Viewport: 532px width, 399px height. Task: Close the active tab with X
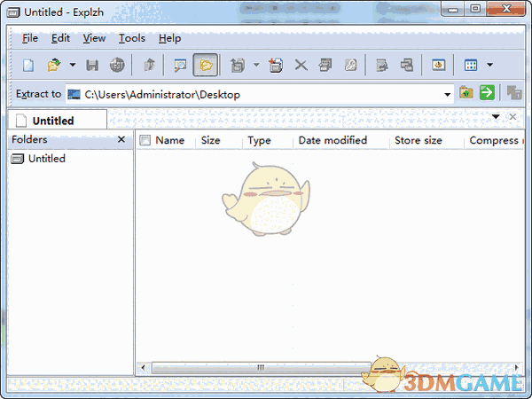point(512,117)
